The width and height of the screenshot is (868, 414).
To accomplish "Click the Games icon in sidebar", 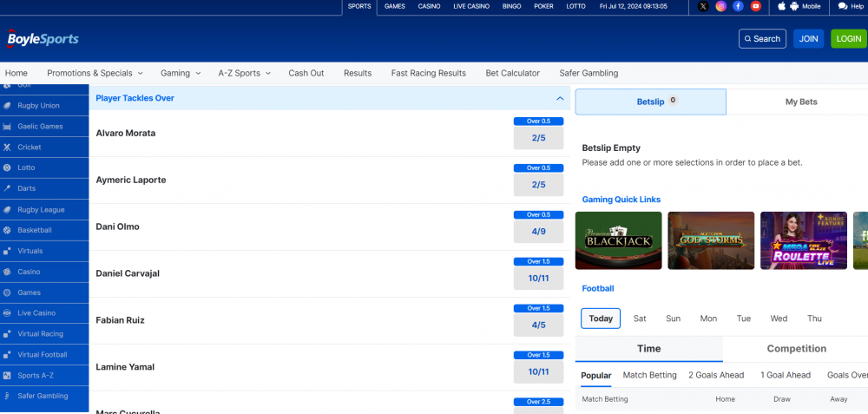I will (7, 292).
